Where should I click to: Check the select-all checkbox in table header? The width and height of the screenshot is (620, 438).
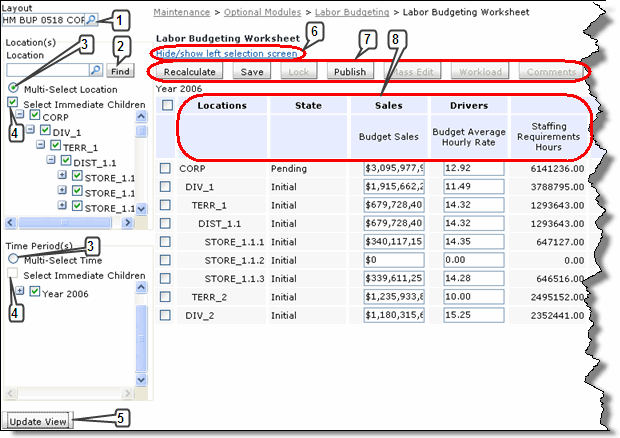(x=166, y=105)
